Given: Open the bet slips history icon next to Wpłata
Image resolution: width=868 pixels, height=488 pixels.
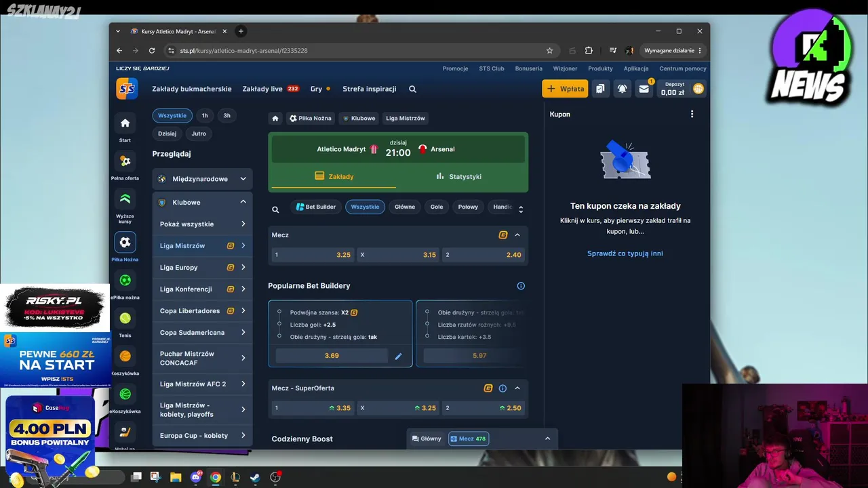Looking at the screenshot, I should coord(600,89).
